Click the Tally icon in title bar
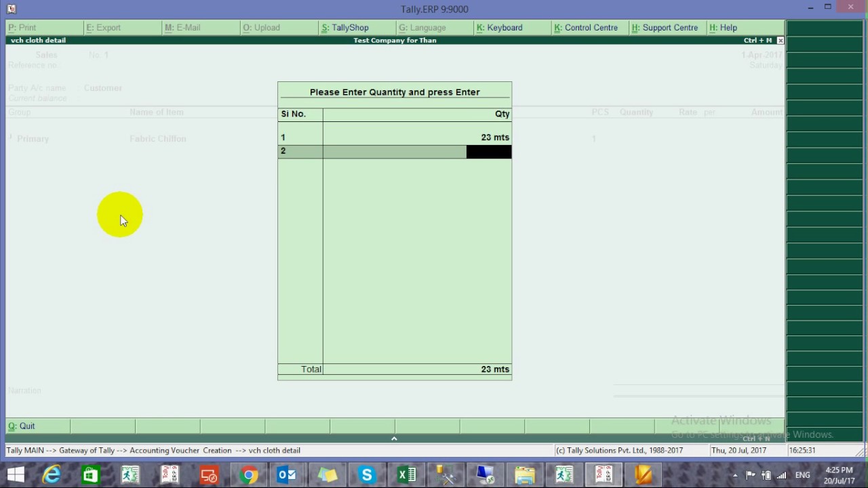Image resolution: width=868 pixels, height=488 pixels. [x=11, y=9]
